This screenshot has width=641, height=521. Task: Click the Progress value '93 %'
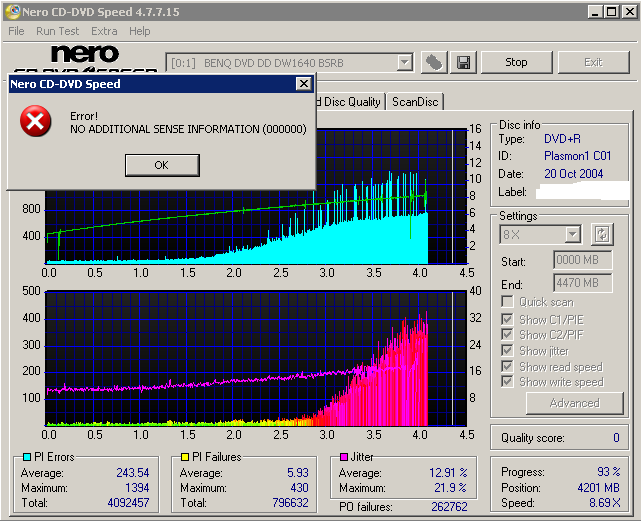coord(609,472)
